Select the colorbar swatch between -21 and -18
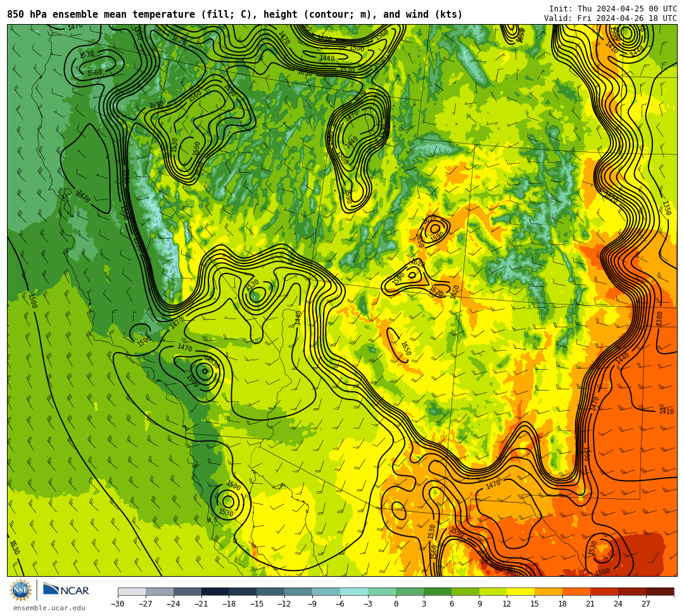 click(x=215, y=591)
